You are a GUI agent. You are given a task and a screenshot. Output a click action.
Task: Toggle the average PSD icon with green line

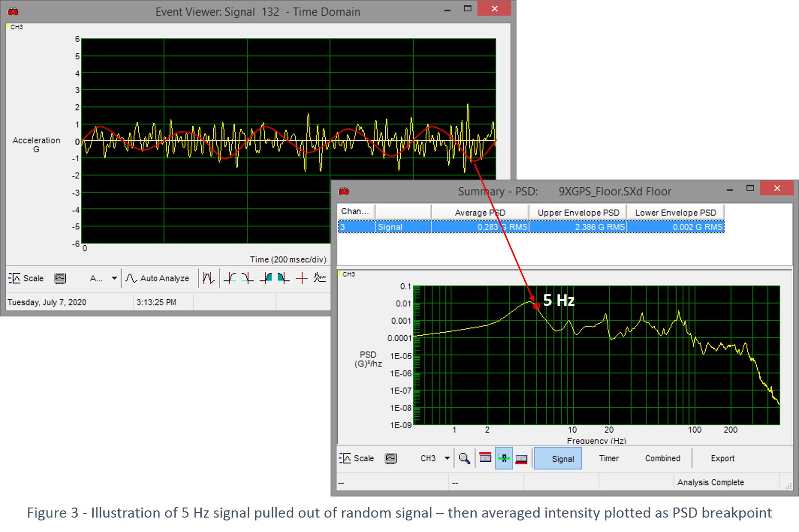click(x=504, y=459)
